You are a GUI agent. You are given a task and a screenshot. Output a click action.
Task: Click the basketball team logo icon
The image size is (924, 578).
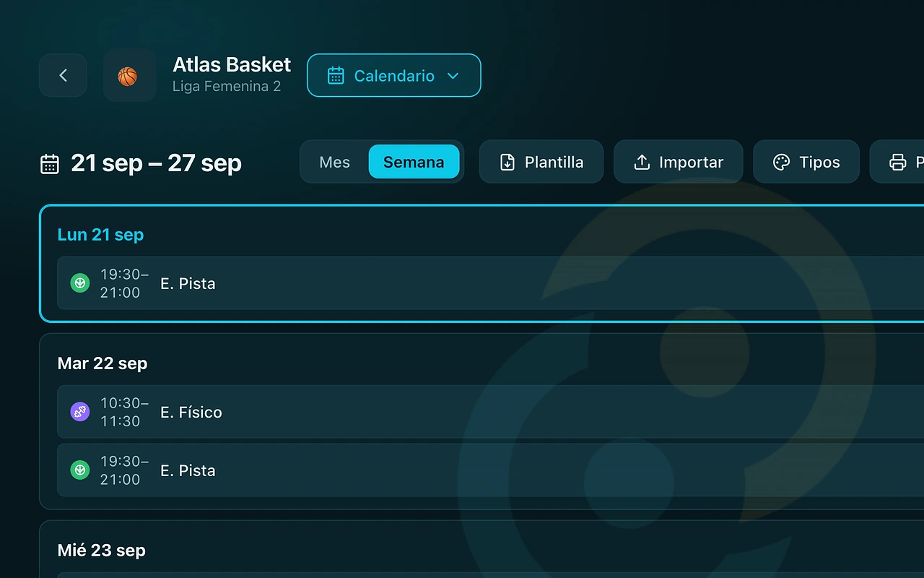click(129, 75)
